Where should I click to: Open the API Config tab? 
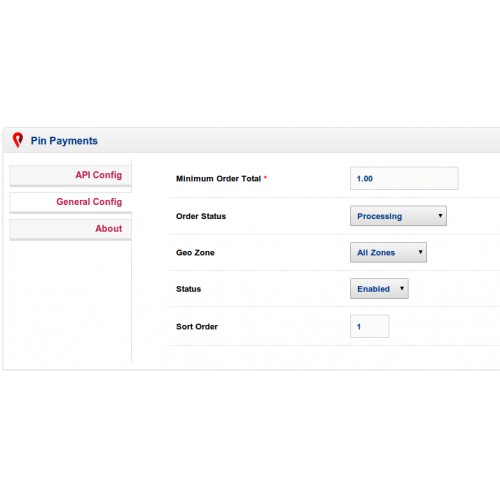(x=71, y=175)
